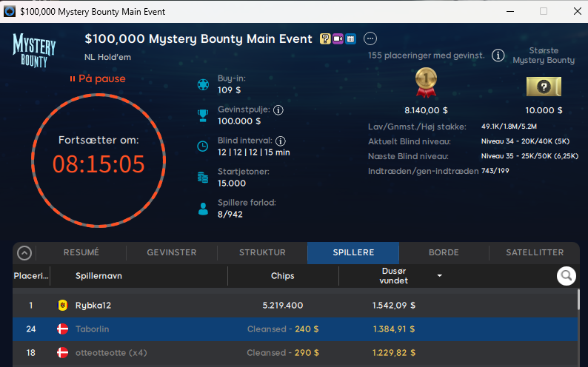Select the Satellitter tab
Screen dimensions: 588x367
pos(534,253)
